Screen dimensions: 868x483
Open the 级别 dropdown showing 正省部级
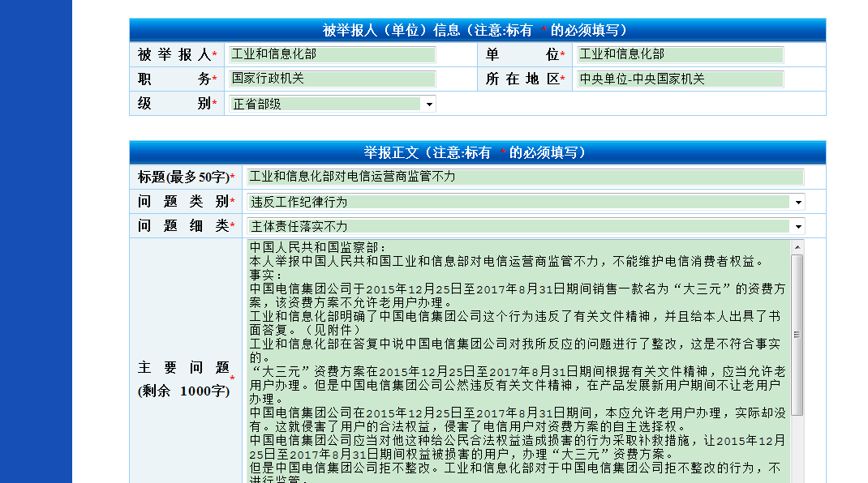(332, 104)
